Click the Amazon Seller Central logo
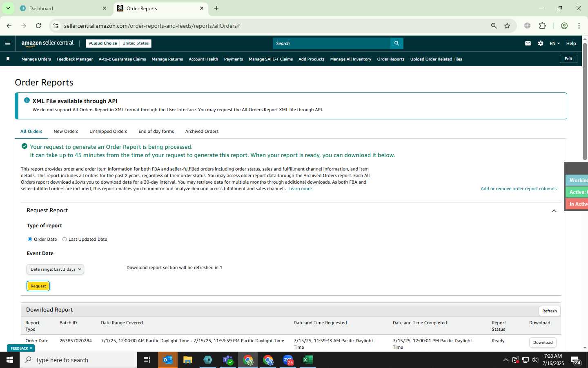The width and height of the screenshot is (588, 368). (47, 43)
